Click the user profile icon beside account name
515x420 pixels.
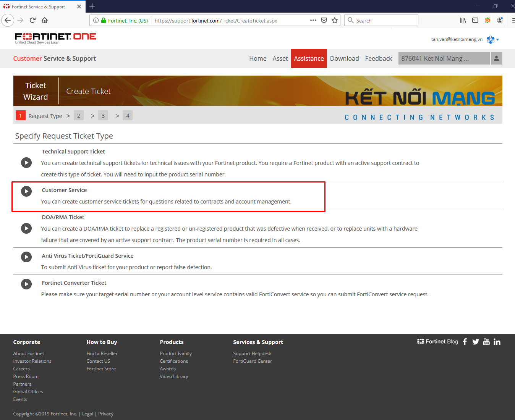point(496,58)
